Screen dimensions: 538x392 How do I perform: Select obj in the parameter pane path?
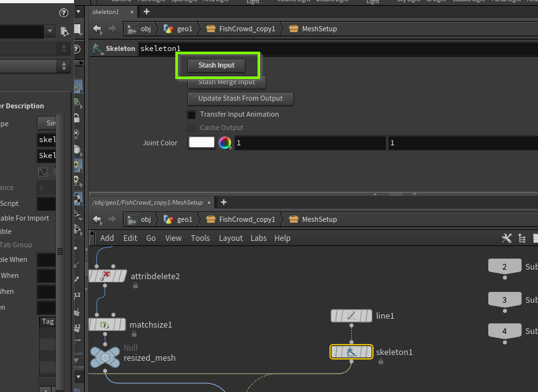tap(140, 29)
